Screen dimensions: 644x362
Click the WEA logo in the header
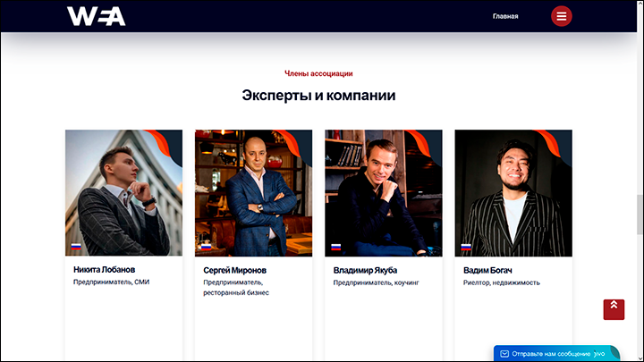(x=96, y=16)
